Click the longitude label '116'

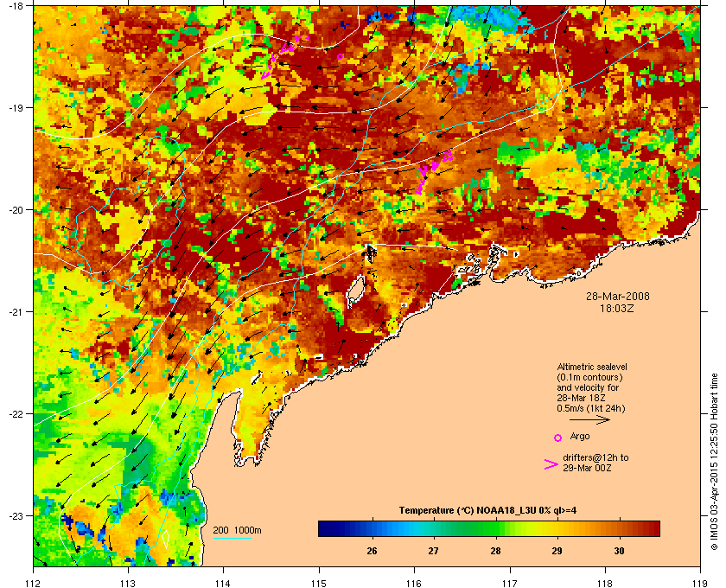pyautogui.click(x=414, y=583)
